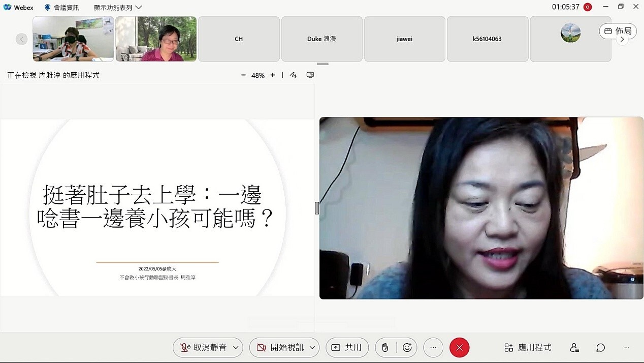Leave meeting with red X button

coord(460,348)
